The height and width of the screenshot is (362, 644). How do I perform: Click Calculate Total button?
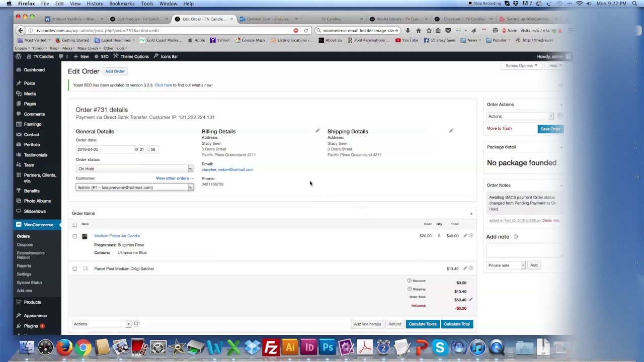(457, 324)
